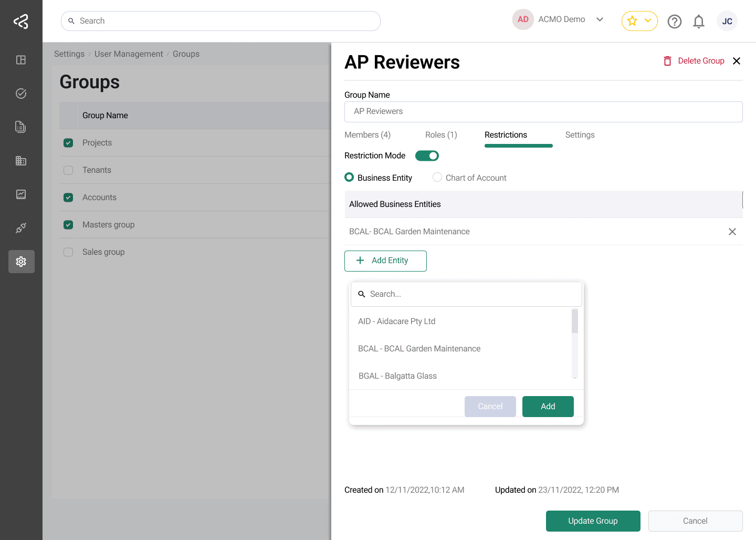Open the tasks checkmark icon in sidebar
The height and width of the screenshot is (540, 756).
21,94
